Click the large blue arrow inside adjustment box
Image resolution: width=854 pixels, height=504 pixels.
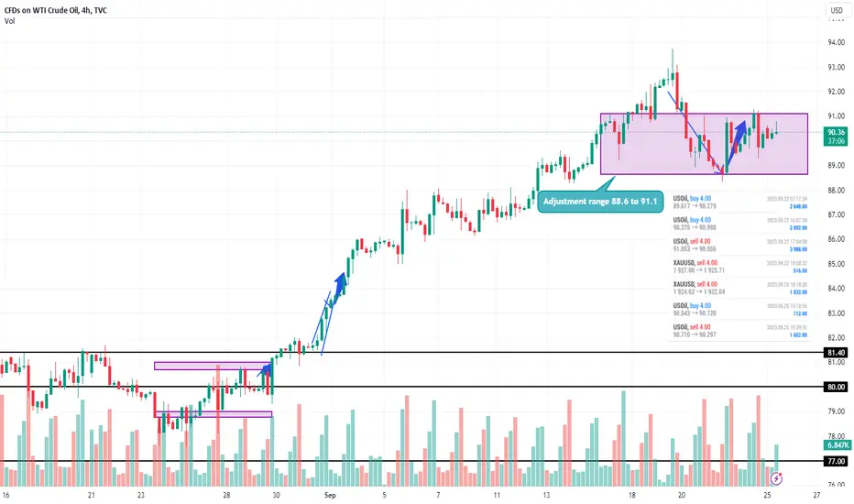(x=737, y=144)
